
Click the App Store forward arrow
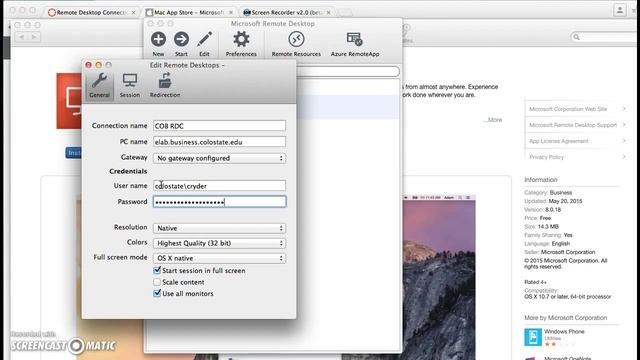34,37
